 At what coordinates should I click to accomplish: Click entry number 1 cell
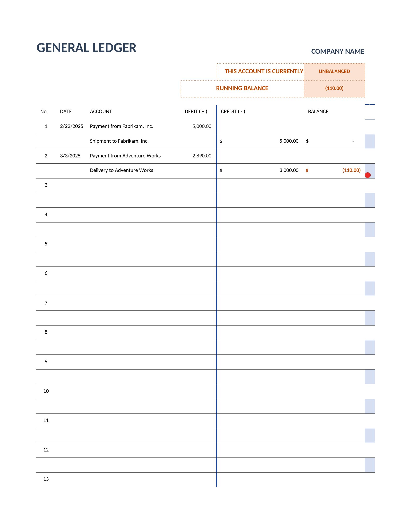[x=46, y=126]
